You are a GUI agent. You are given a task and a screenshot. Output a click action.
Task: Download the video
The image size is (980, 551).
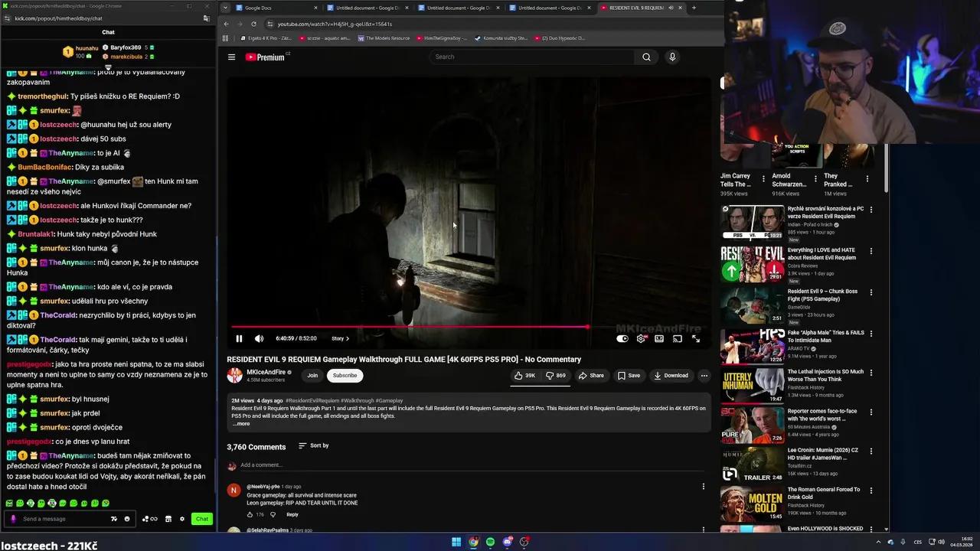[671, 375]
